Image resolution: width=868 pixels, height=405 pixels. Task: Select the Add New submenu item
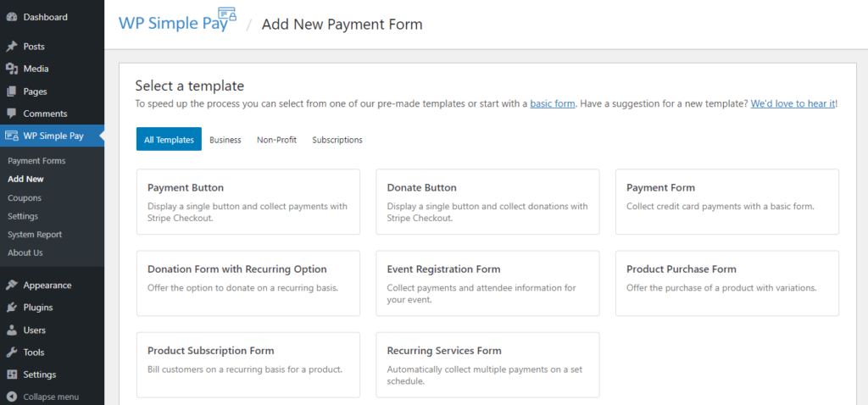coord(25,180)
